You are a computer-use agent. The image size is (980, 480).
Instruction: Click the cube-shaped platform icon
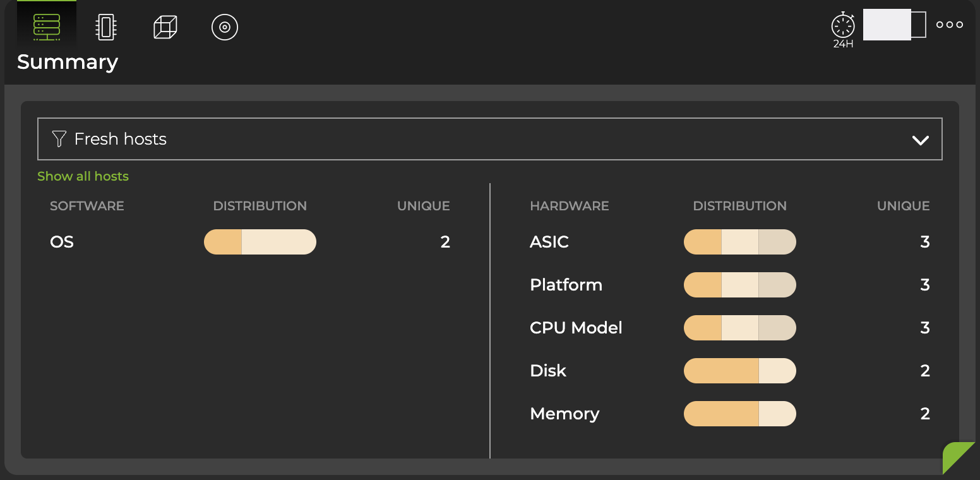(165, 27)
